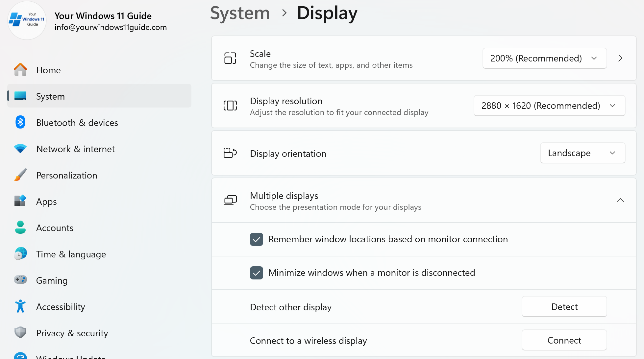The width and height of the screenshot is (644, 359).
Task: Click the System monitor icon in sidebar
Action: [20, 96]
